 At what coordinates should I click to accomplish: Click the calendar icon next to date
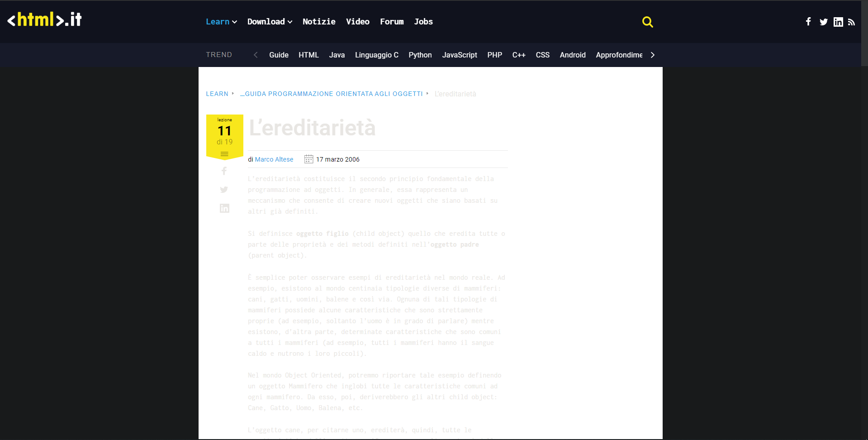click(x=308, y=159)
